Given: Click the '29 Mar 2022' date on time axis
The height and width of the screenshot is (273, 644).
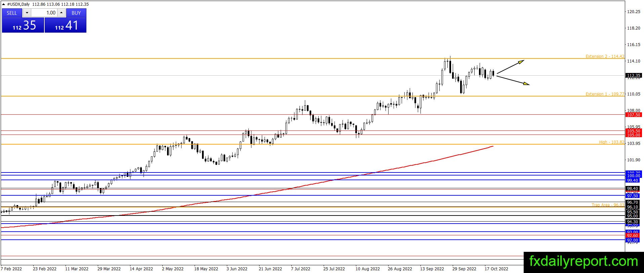Looking at the screenshot, I should [109, 269].
